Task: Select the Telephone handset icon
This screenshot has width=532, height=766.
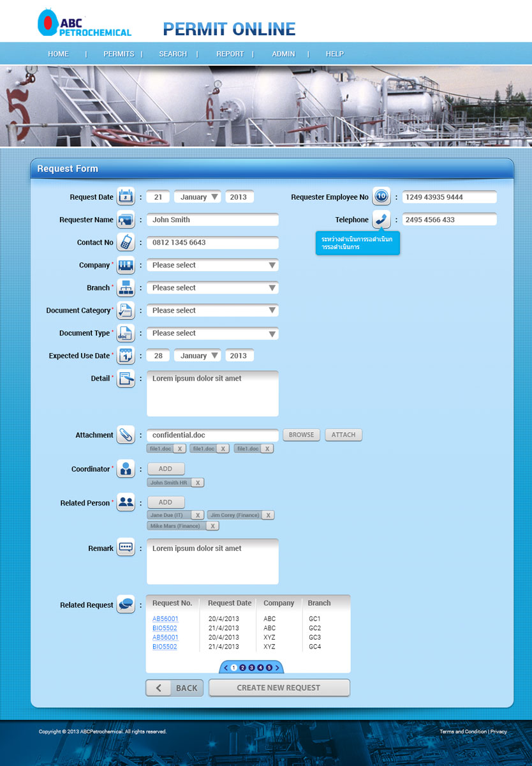Action: pyautogui.click(x=381, y=219)
